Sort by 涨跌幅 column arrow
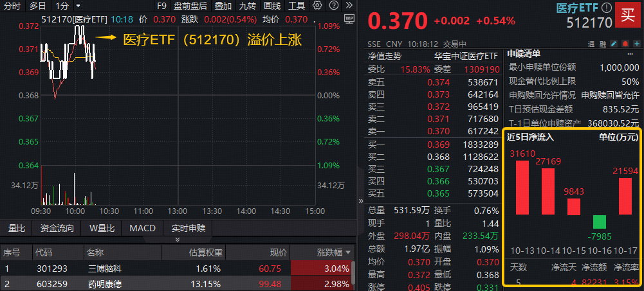 (349, 252)
